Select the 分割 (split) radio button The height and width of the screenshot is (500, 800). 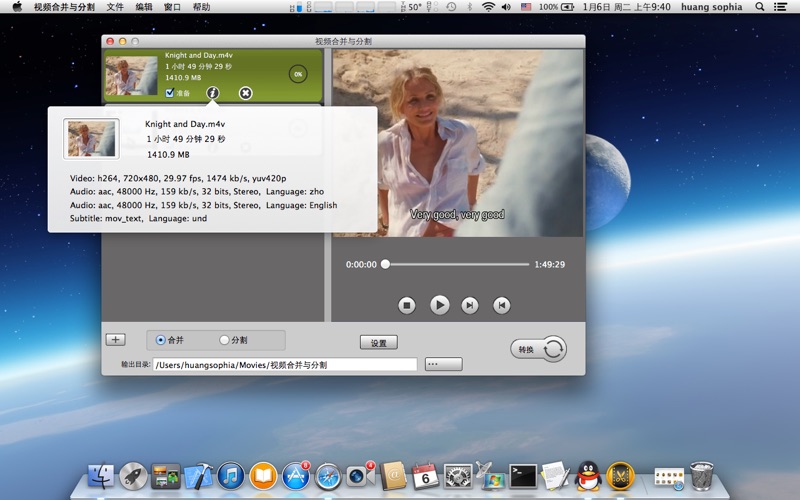tap(224, 340)
